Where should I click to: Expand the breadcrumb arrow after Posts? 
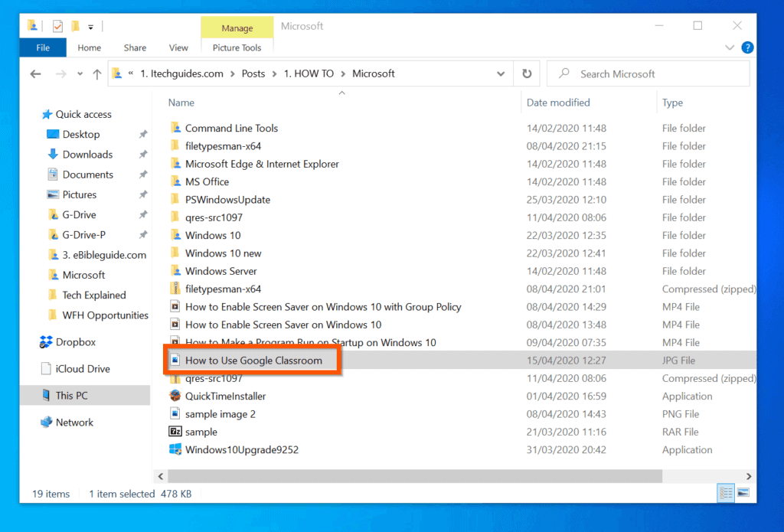(x=276, y=73)
